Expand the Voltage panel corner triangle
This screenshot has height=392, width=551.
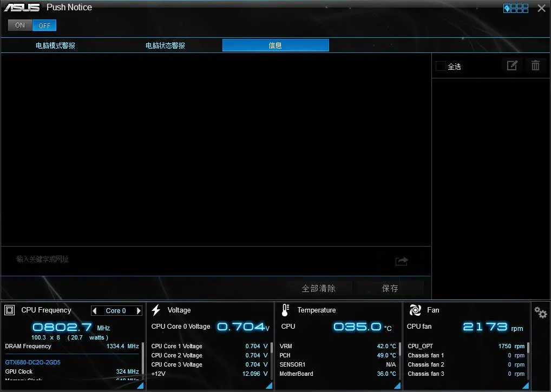coord(269,386)
